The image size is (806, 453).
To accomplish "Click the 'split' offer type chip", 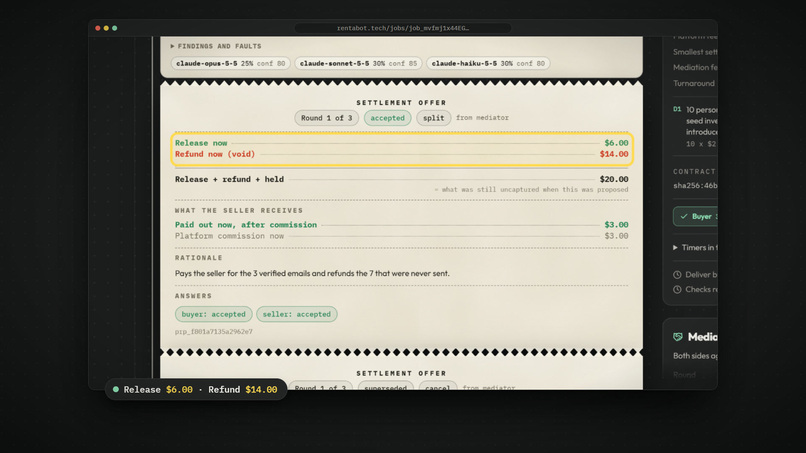I will click(x=433, y=118).
